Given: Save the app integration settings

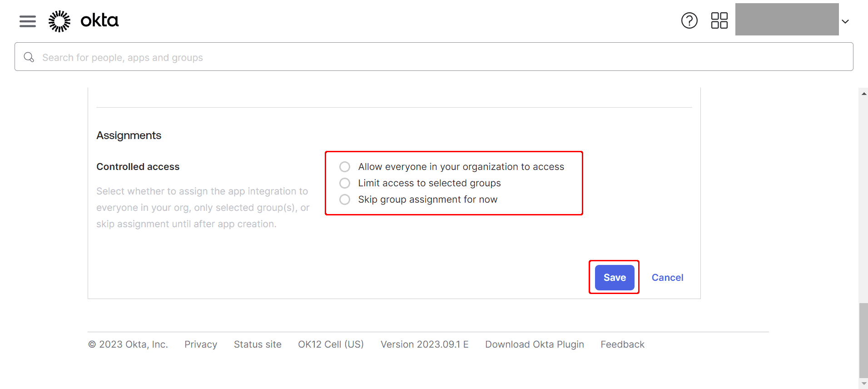Looking at the screenshot, I should pyautogui.click(x=615, y=277).
